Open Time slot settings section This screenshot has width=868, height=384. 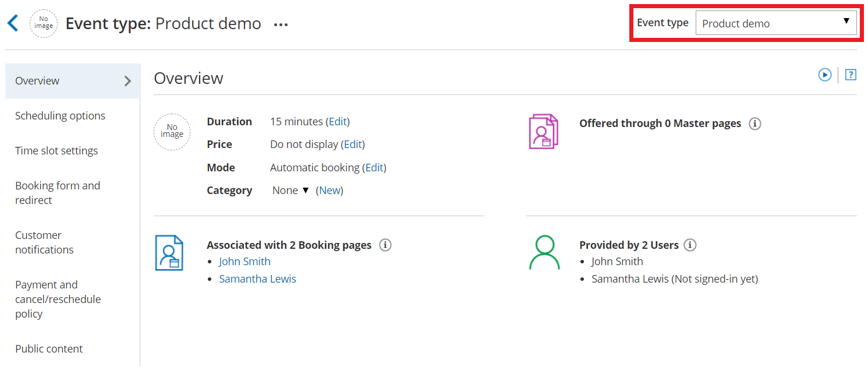(56, 150)
